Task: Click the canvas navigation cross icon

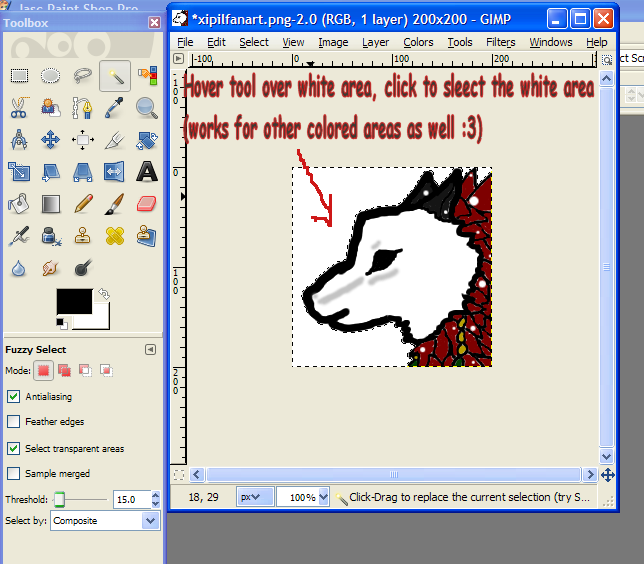Action: 607,475
